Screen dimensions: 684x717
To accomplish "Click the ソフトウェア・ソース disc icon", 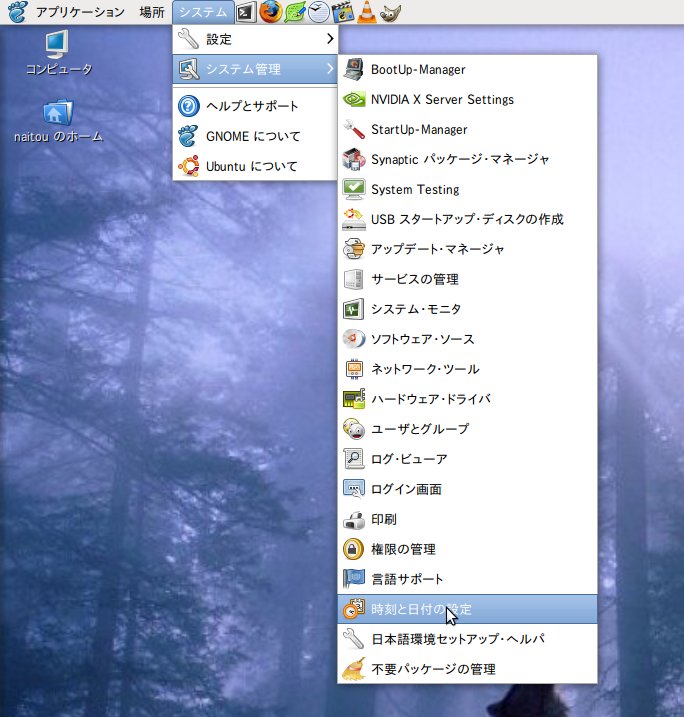I will click(x=354, y=339).
